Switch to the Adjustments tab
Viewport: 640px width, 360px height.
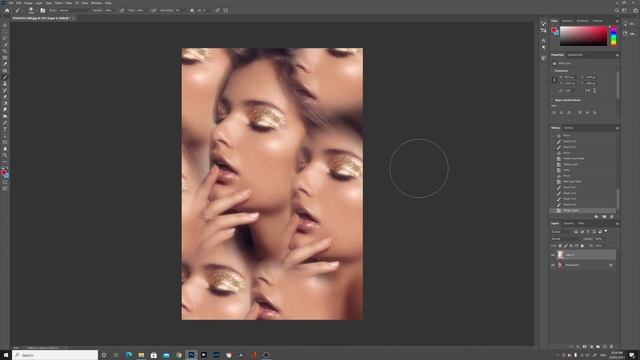pos(575,55)
